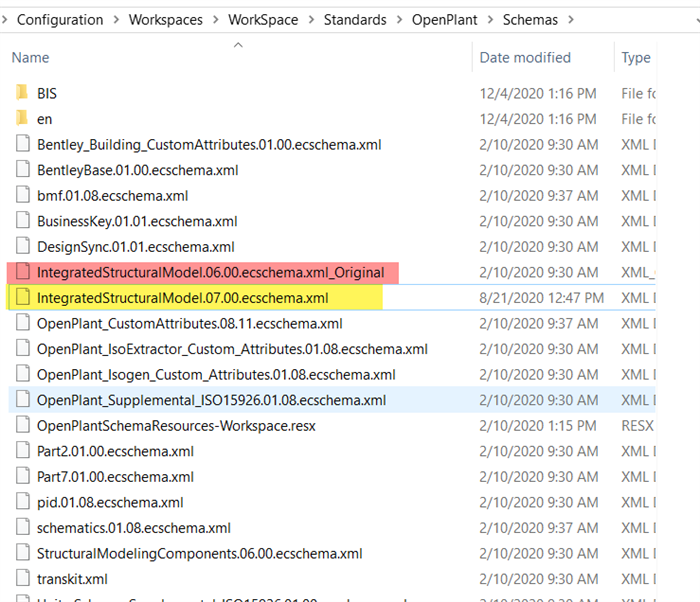Click file icon of OpenPlantSchemaResources-Workspace.resx
This screenshot has width=700, height=602.
(x=23, y=425)
